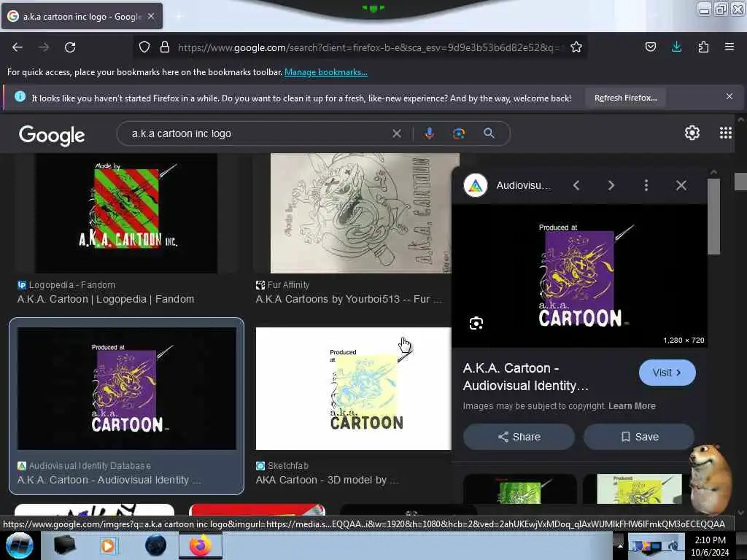The width and height of the screenshot is (747, 560).
Task: Open A.K.A Cartoons by Yourboi513 result
Action: coord(349,299)
